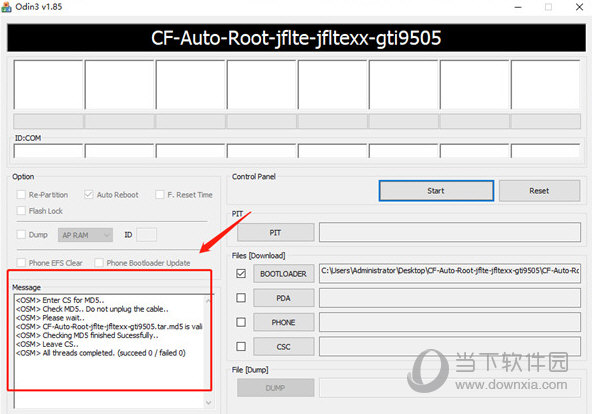Screen dimensions: 592x414
Task: Toggle the Phone Bootloader Update checkbox
Action: point(99,263)
